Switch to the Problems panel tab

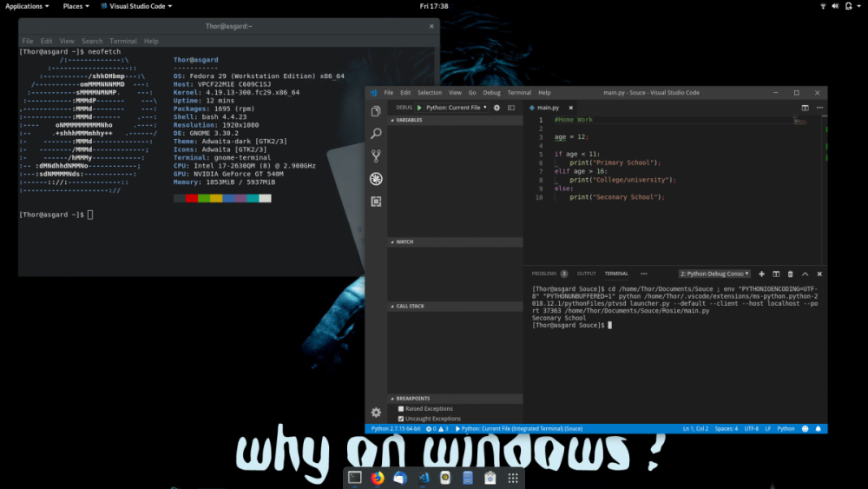tap(544, 274)
